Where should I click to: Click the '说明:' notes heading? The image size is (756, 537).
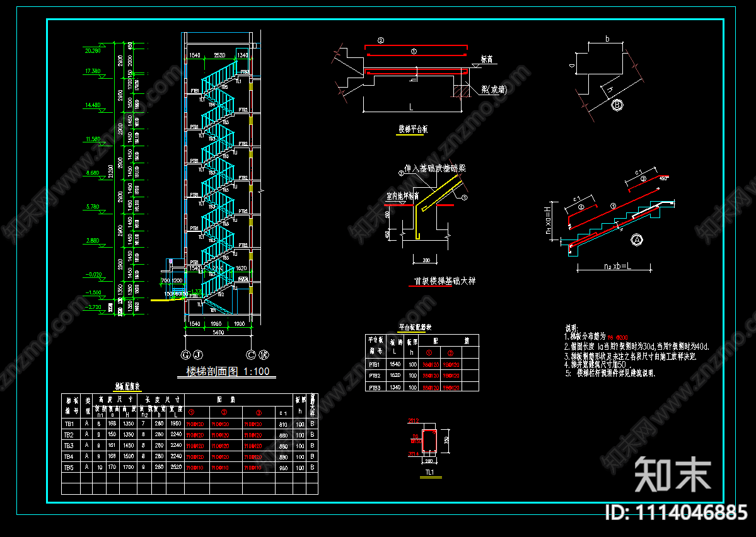(571, 329)
